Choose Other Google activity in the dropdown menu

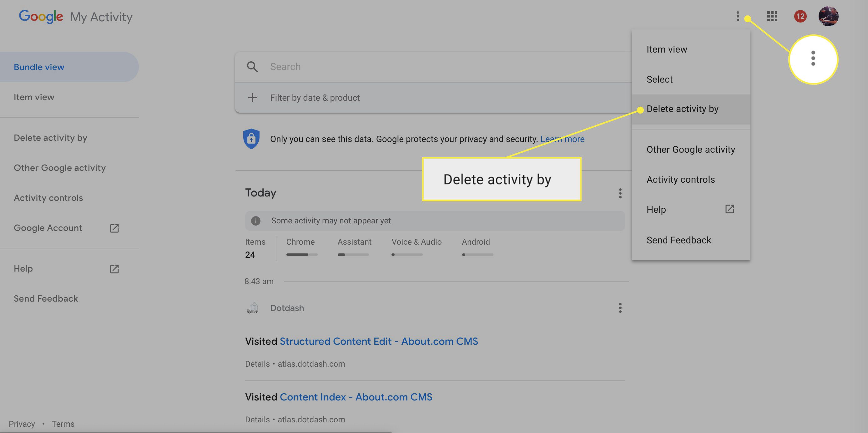691,150
